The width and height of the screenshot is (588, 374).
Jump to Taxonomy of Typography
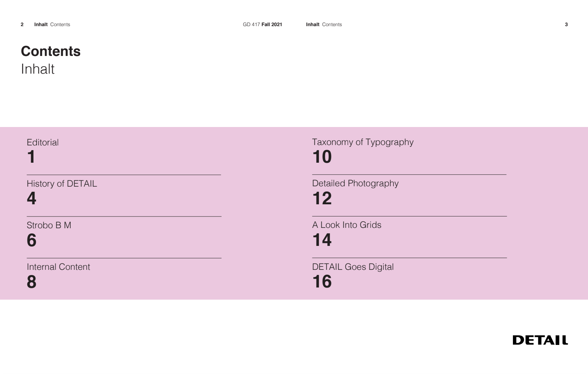[x=362, y=142]
